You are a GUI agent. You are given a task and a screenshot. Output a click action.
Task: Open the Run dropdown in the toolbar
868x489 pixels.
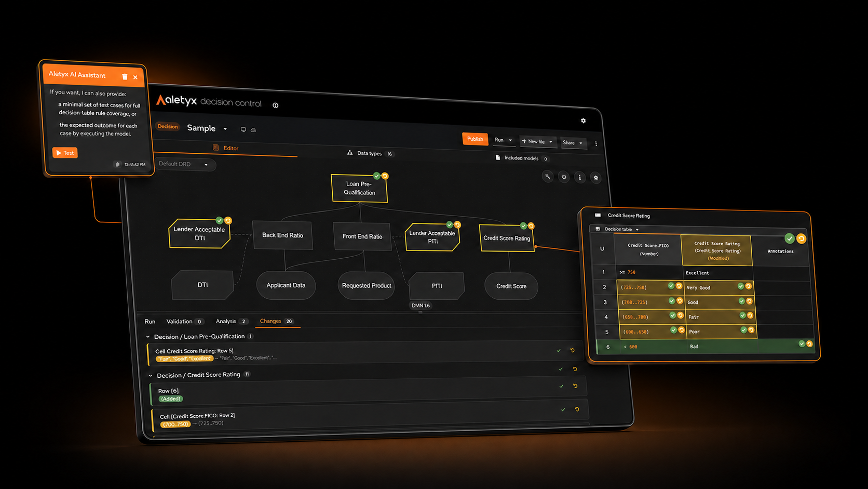pyautogui.click(x=503, y=140)
